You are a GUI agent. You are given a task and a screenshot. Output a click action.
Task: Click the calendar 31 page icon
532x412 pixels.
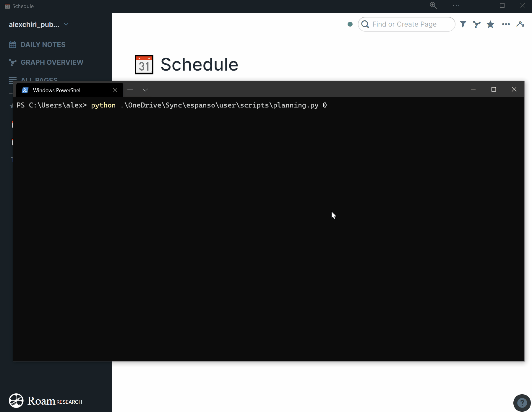pyautogui.click(x=144, y=65)
